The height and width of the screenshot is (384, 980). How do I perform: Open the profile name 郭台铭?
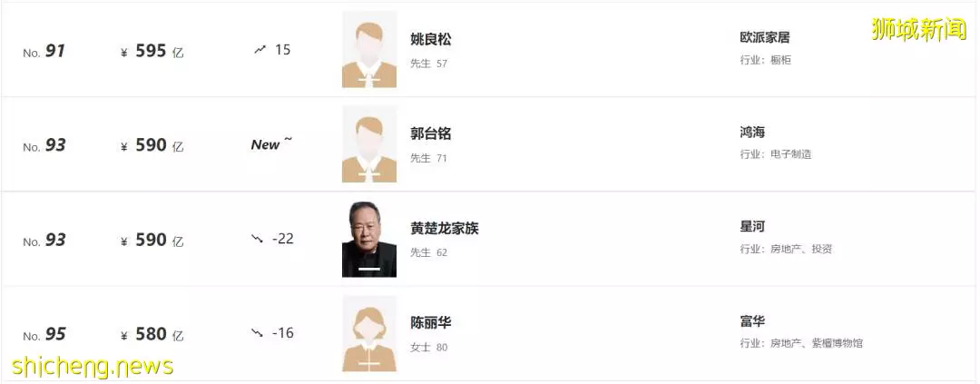(431, 133)
